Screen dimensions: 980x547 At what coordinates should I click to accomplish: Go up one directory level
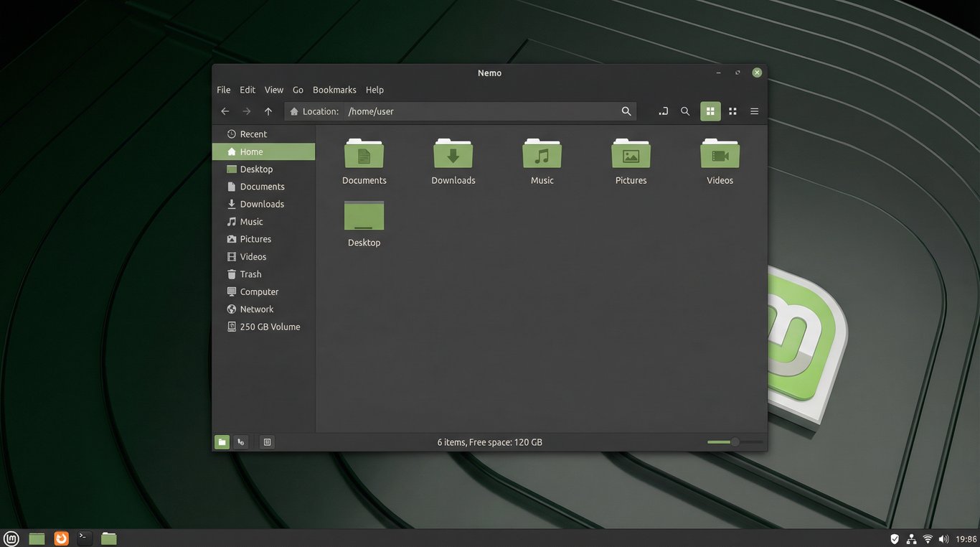tap(268, 111)
